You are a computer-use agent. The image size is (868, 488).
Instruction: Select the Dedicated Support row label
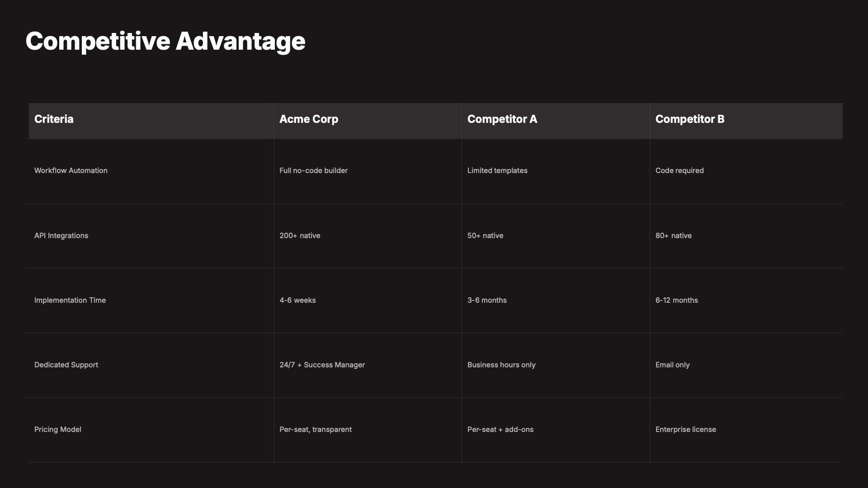click(66, 365)
